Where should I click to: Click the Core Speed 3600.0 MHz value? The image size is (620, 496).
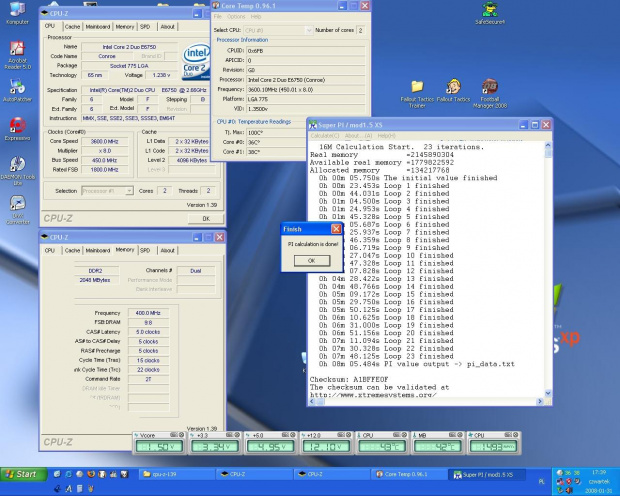(104, 141)
